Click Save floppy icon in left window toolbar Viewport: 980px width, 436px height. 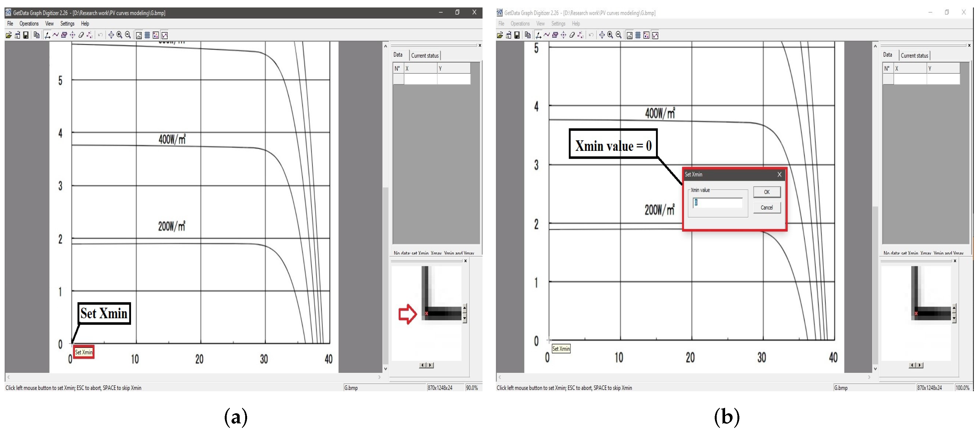pyautogui.click(x=26, y=35)
